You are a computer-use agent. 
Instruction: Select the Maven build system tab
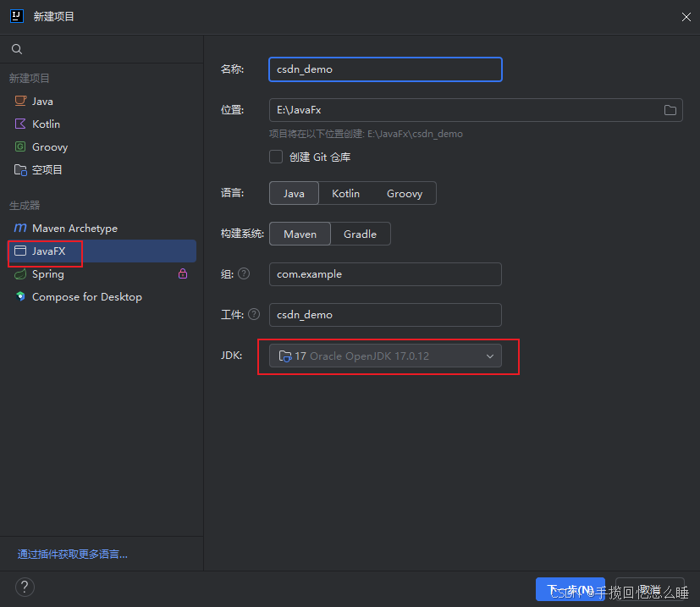[x=300, y=234]
